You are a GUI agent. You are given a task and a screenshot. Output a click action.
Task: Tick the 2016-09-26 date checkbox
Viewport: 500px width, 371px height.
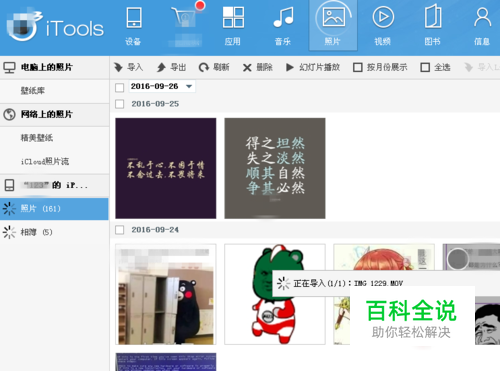click(x=119, y=88)
